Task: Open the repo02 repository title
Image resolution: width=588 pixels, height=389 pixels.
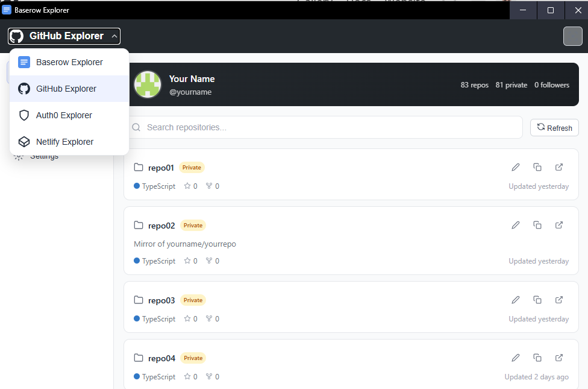Action: click(161, 226)
